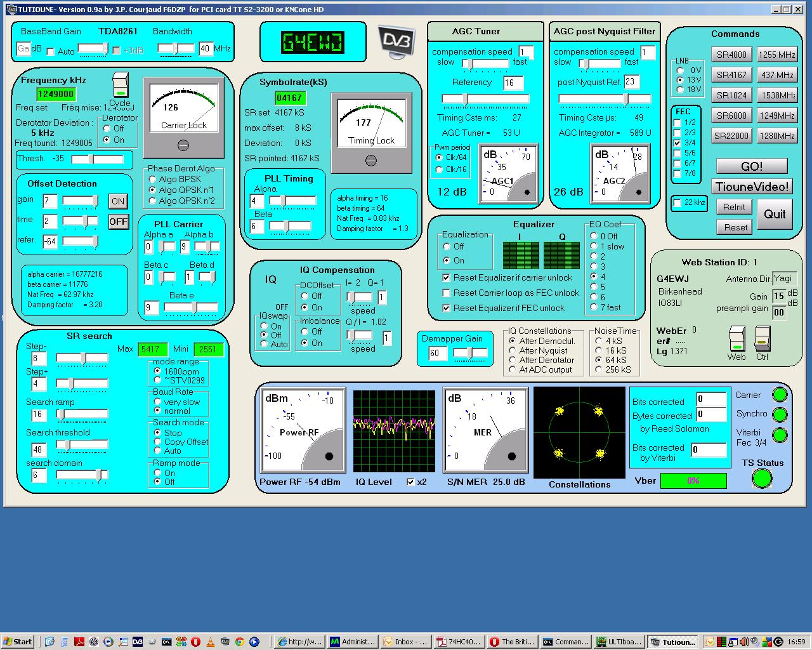Click the IQ Level oscilloscope graph

tap(395, 432)
